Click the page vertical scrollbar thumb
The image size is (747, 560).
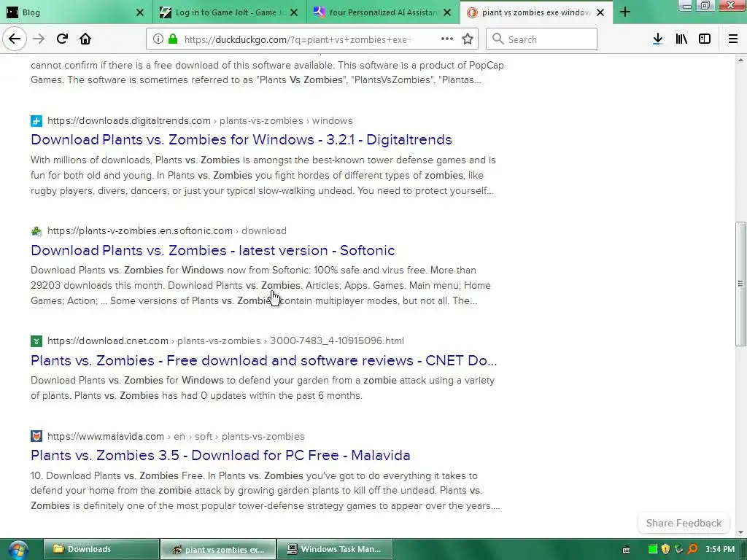pos(740,284)
